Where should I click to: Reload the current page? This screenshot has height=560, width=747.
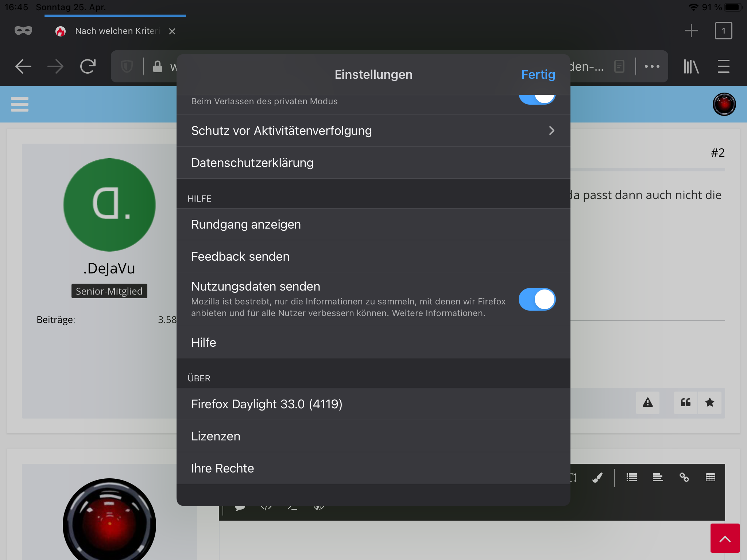coord(88,66)
